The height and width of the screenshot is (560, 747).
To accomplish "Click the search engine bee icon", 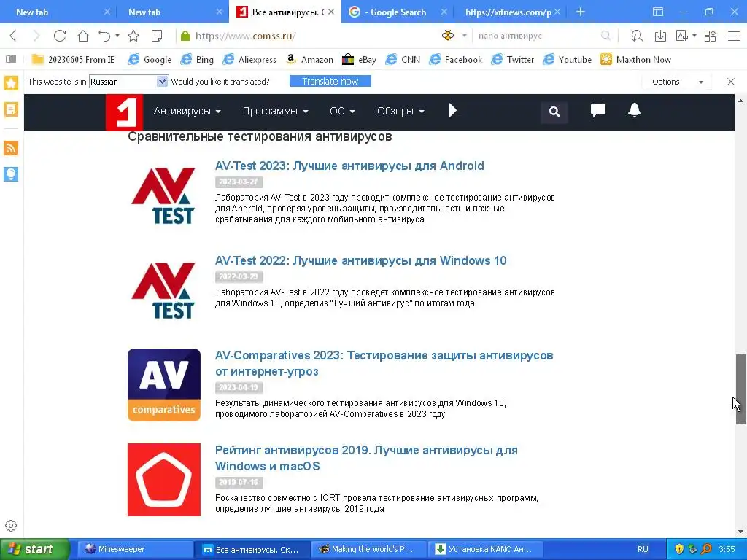I will pyautogui.click(x=448, y=36).
